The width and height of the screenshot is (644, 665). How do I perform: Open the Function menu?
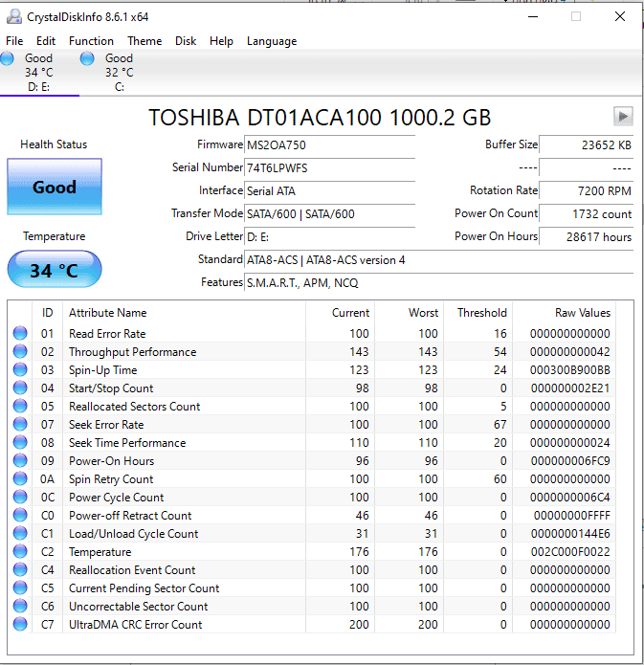[91, 41]
